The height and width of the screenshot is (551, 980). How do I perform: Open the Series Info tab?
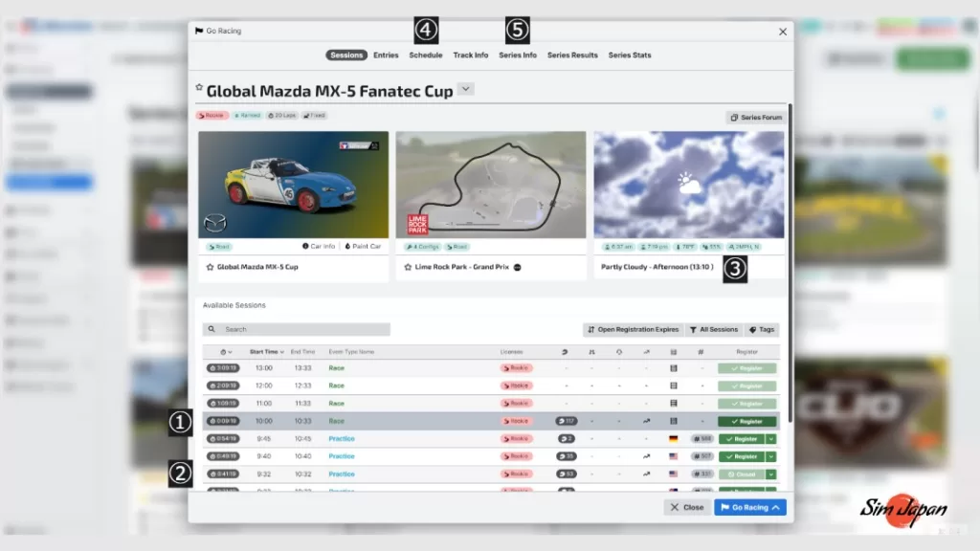point(517,55)
